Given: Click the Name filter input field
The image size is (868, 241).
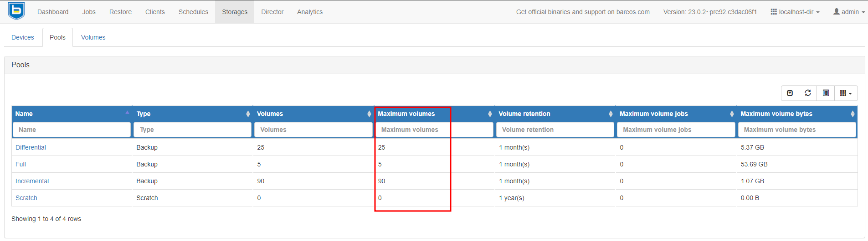Looking at the screenshot, I should tap(72, 130).
